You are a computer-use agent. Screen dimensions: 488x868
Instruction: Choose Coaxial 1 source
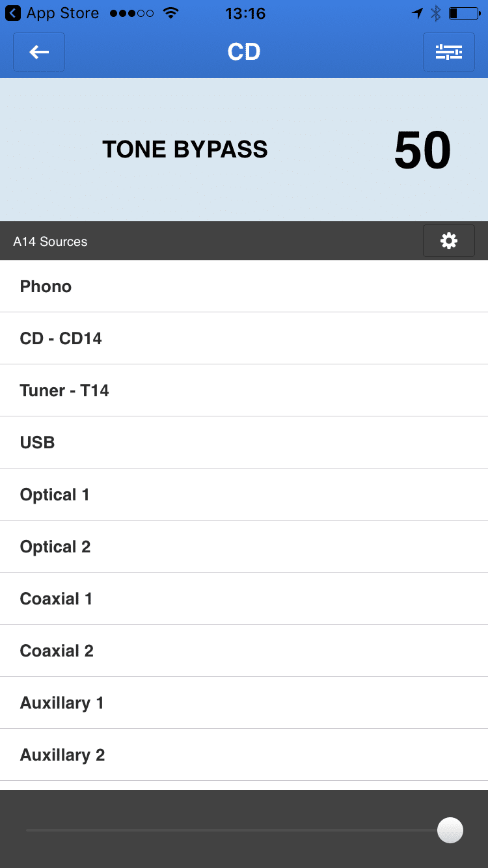pos(244,599)
